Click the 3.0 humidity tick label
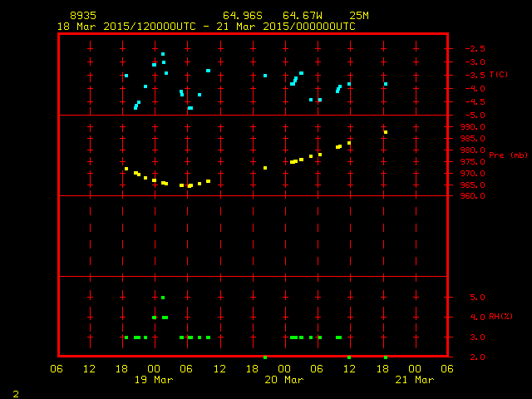Image resolution: width=532 pixels, height=399 pixels. point(477,337)
